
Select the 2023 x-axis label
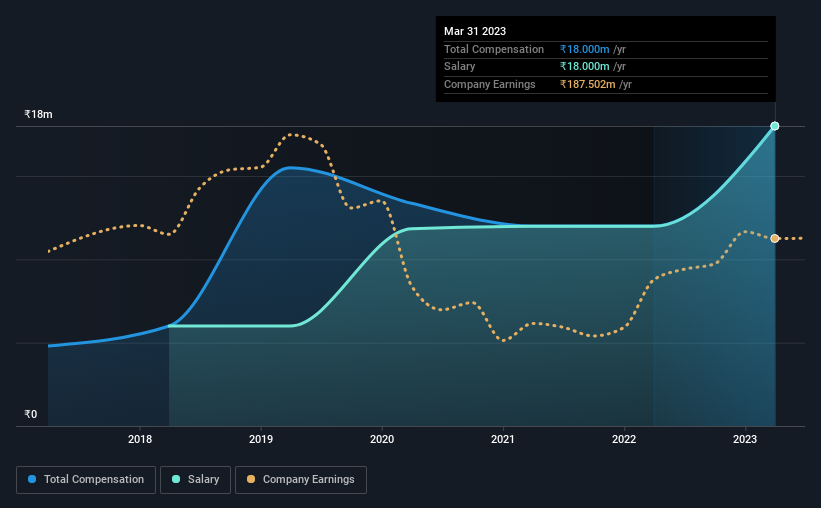coord(745,439)
